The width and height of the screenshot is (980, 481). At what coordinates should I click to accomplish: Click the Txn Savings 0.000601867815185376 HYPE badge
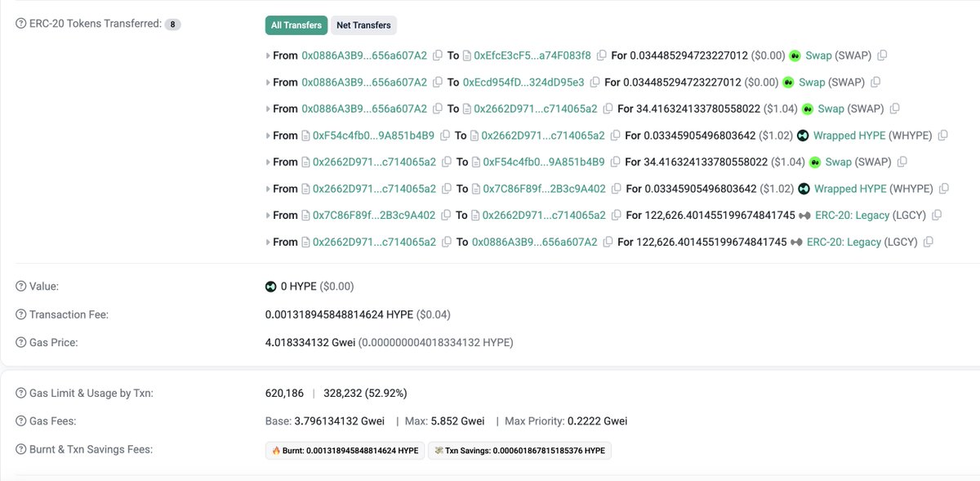click(519, 450)
